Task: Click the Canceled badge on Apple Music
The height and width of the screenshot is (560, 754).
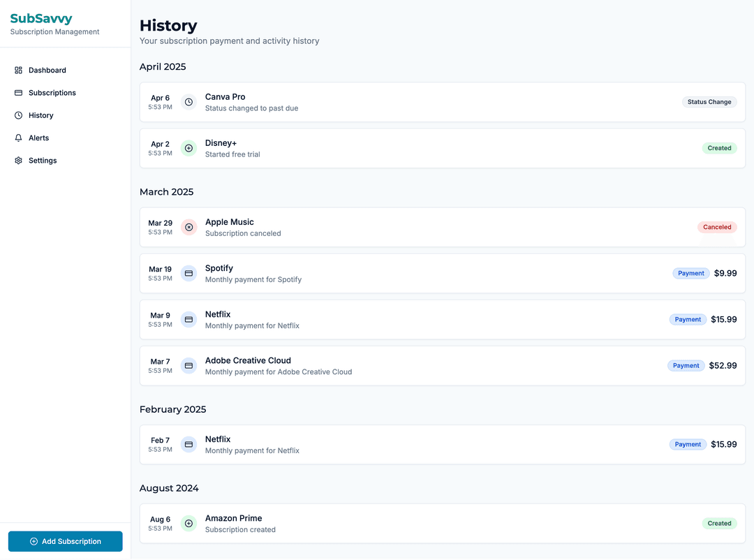Action: [717, 227]
